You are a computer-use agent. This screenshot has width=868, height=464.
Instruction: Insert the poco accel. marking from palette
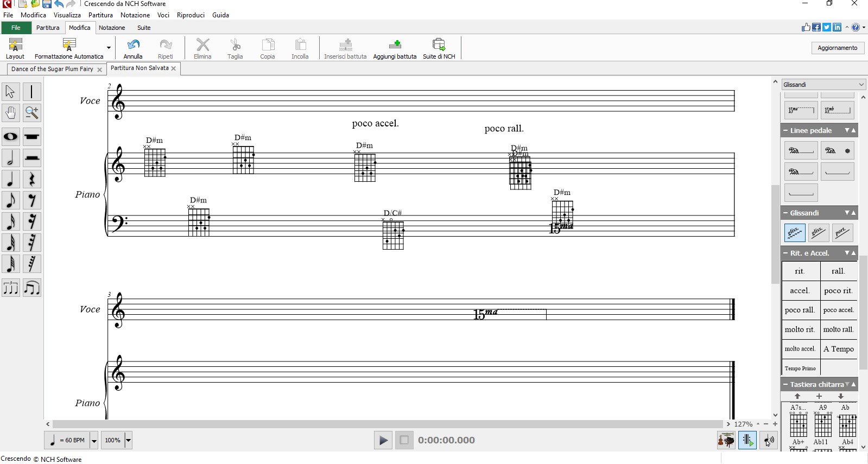(839, 310)
